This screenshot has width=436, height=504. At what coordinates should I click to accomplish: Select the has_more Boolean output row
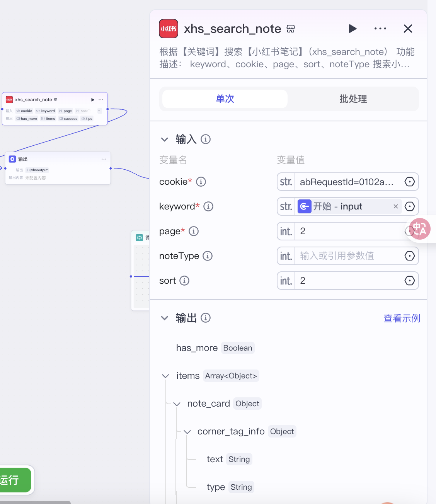point(215,348)
